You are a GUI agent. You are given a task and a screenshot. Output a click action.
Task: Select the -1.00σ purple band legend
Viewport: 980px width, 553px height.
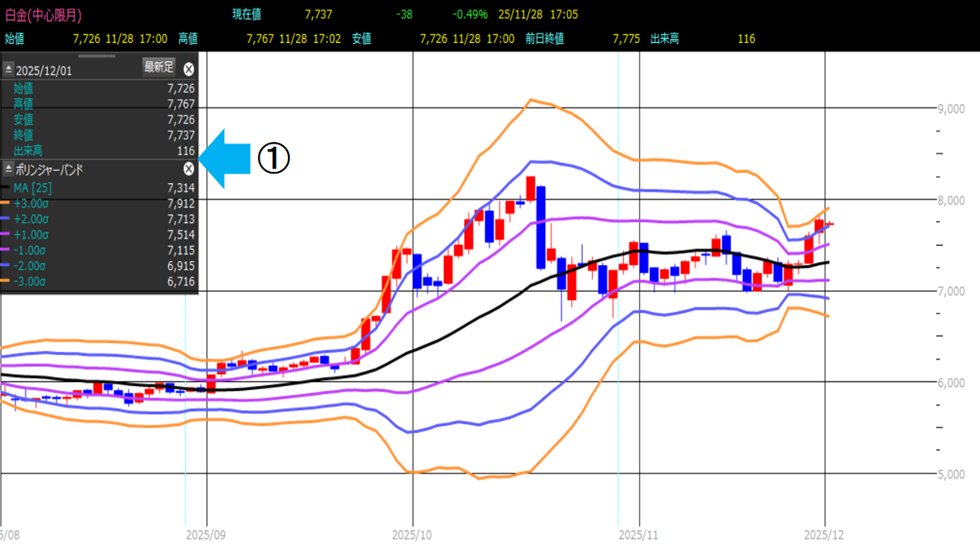tap(29, 251)
